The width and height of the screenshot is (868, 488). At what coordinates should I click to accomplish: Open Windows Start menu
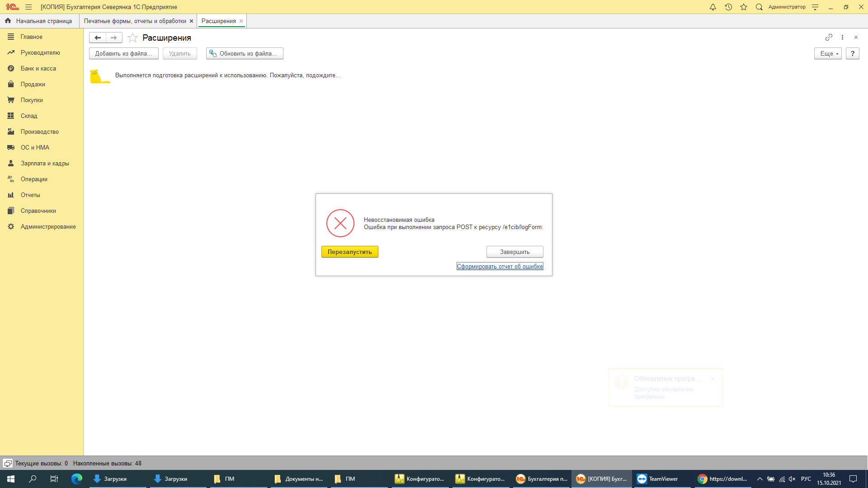pos(11,479)
